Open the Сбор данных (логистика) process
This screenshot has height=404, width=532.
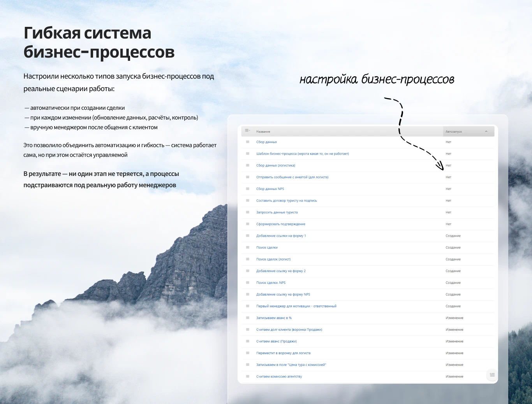(275, 165)
